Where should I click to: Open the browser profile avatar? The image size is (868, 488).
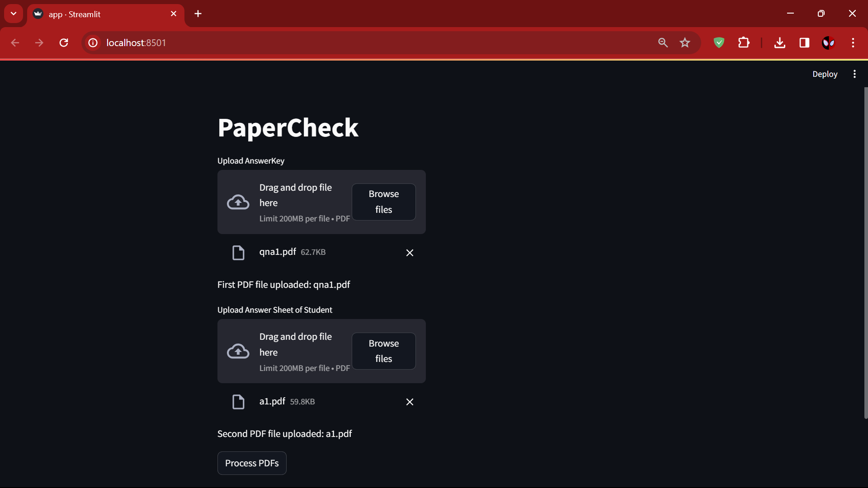828,43
